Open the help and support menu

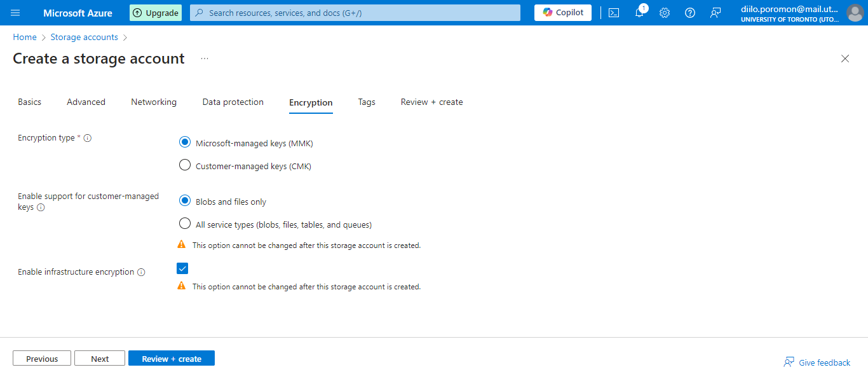click(689, 13)
